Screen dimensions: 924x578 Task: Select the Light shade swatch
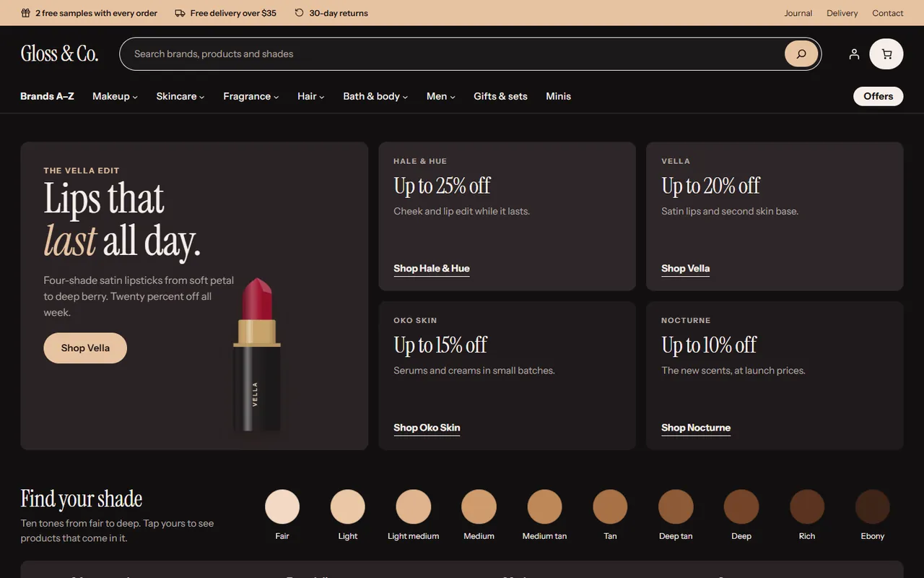point(348,506)
